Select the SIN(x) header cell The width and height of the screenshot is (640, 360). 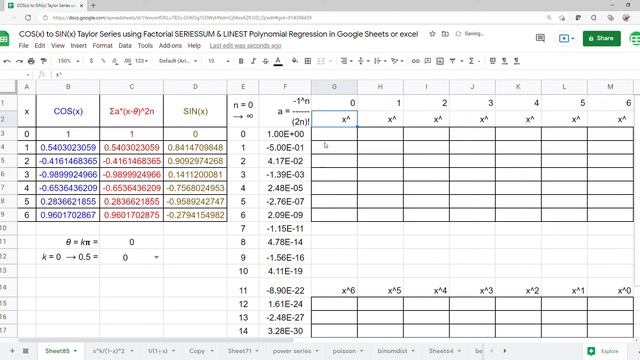(x=195, y=111)
